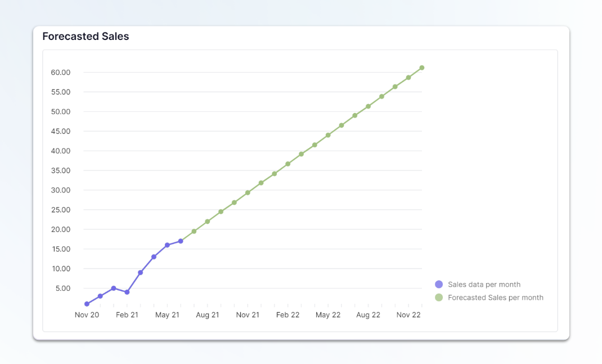Click the '30.00' y-axis value
The height and width of the screenshot is (364, 602).
point(61,190)
